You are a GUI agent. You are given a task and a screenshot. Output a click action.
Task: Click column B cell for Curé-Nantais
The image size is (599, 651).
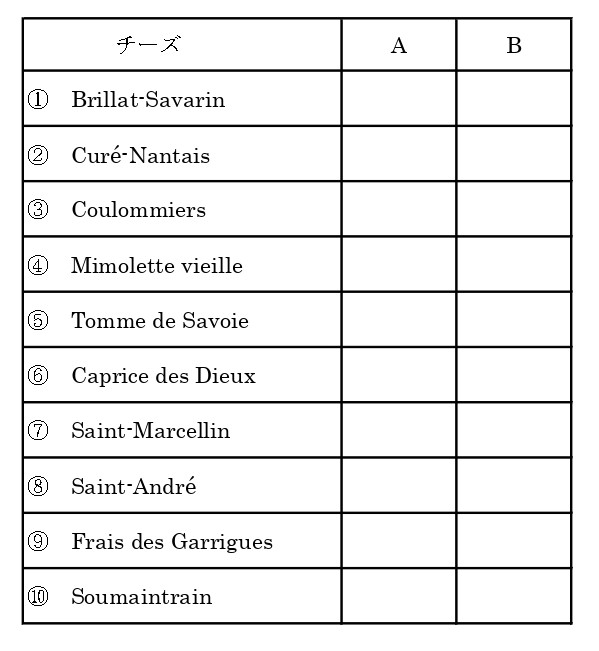click(514, 154)
